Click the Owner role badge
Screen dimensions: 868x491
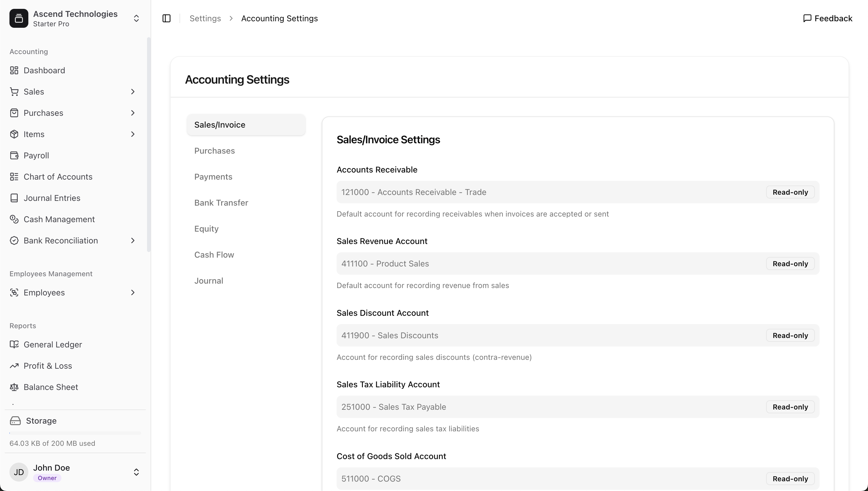coord(47,478)
